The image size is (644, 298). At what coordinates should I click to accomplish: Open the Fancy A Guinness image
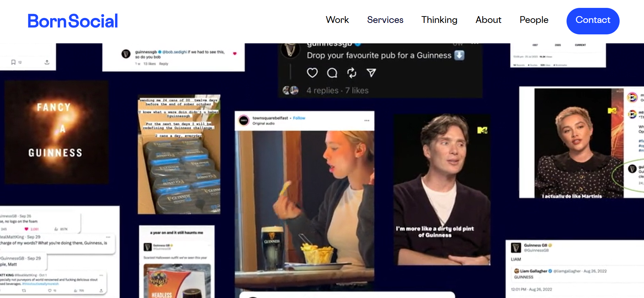click(x=56, y=132)
